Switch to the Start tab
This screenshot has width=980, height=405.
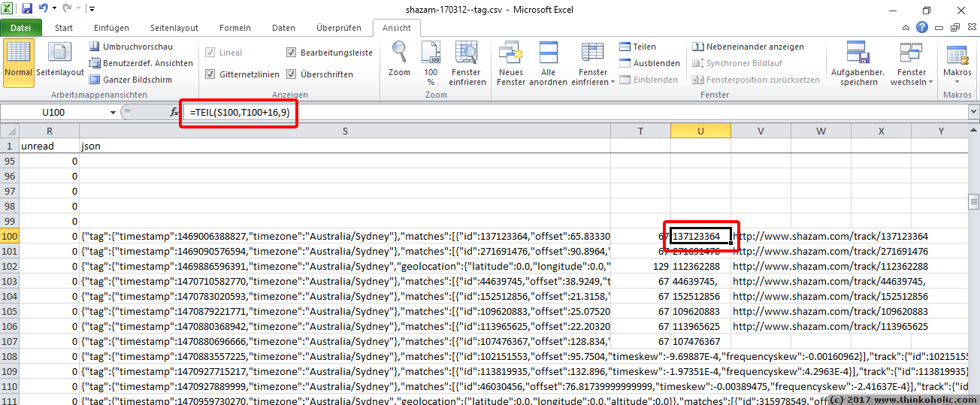(x=64, y=28)
